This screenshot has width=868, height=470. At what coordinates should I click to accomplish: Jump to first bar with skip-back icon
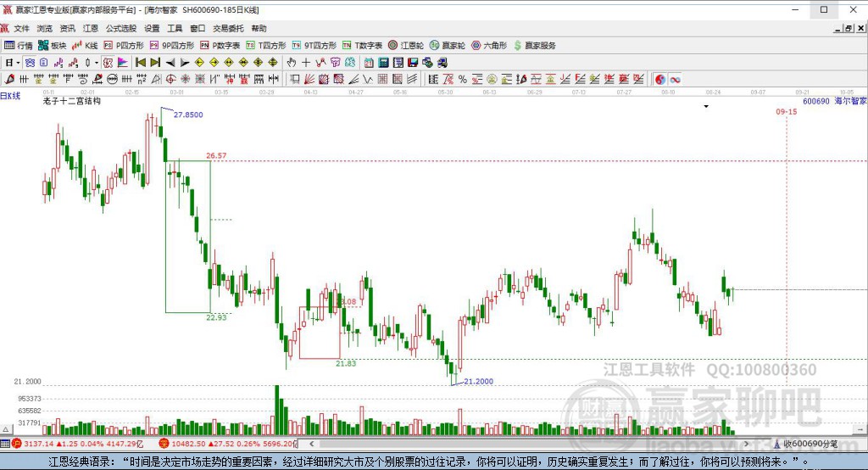coord(141,63)
